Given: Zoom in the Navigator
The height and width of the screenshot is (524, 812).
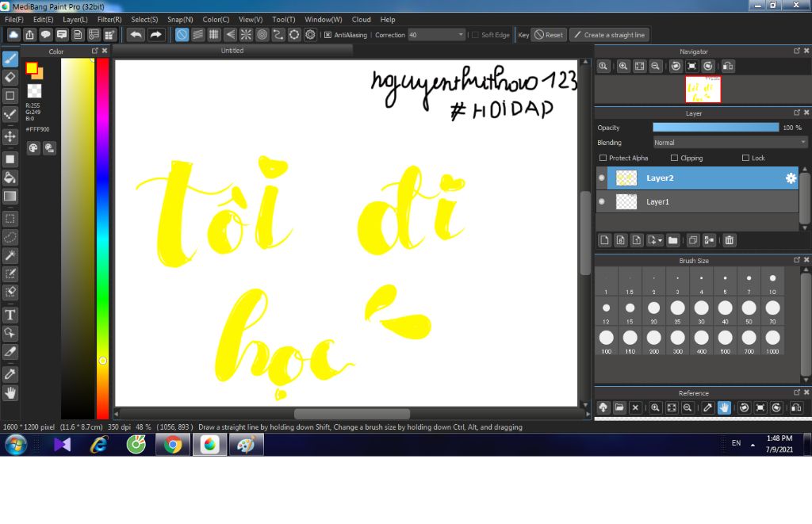Looking at the screenshot, I should (x=623, y=67).
